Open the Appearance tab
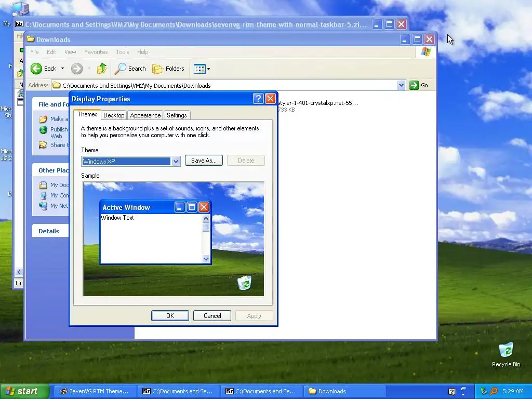This screenshot has height=399, width=532. coord(145,115)
